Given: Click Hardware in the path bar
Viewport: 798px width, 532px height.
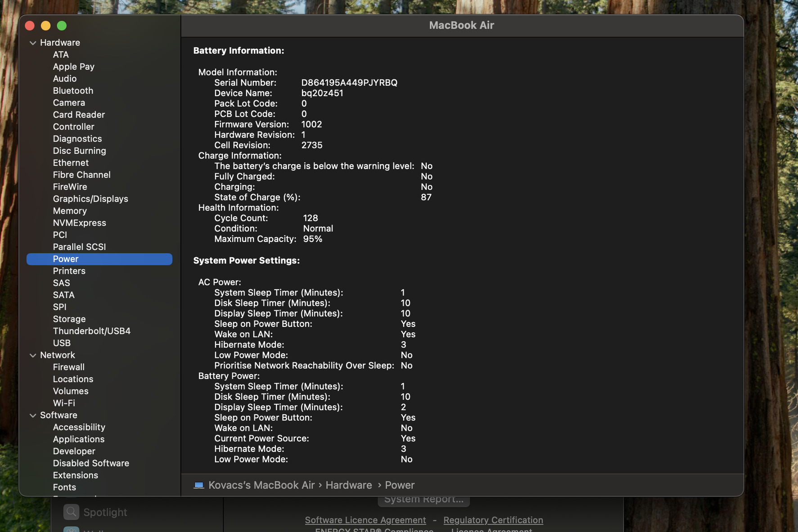Looking at the screenshot, I should point(349,485).
